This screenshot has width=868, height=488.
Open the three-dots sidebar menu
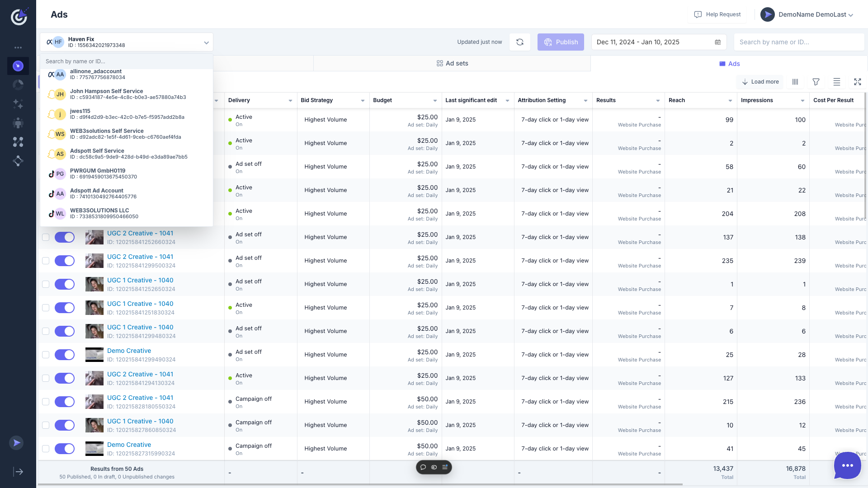pos(18,47)
